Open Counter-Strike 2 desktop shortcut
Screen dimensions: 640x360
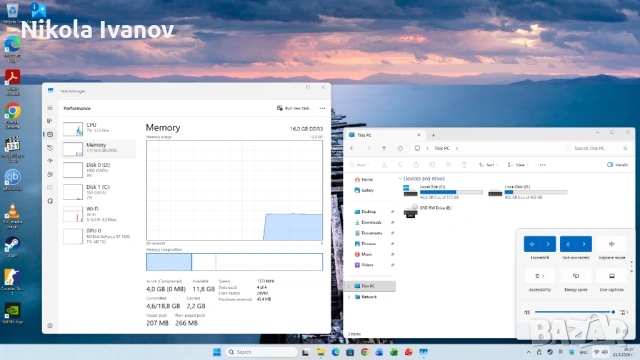(x=12, y=282)
